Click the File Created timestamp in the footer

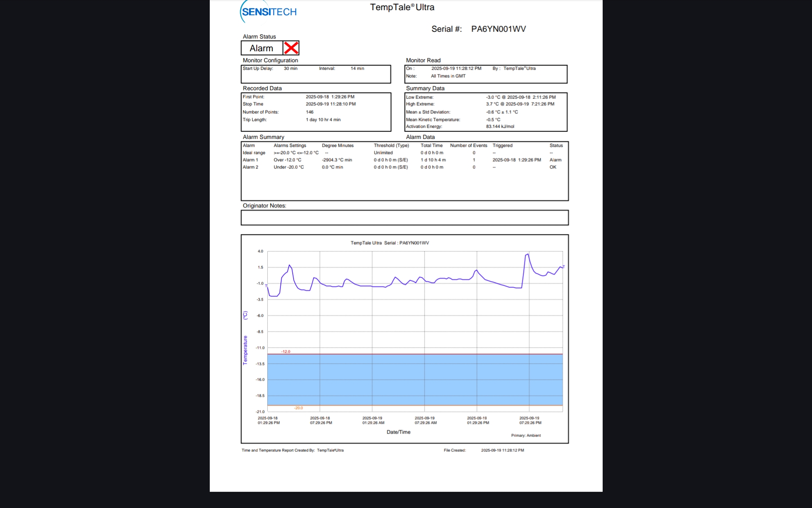coord(502,450)
